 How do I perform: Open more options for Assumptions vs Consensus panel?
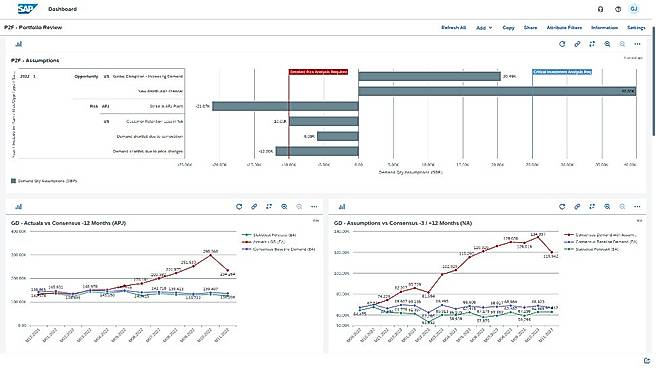click(637, 207)
